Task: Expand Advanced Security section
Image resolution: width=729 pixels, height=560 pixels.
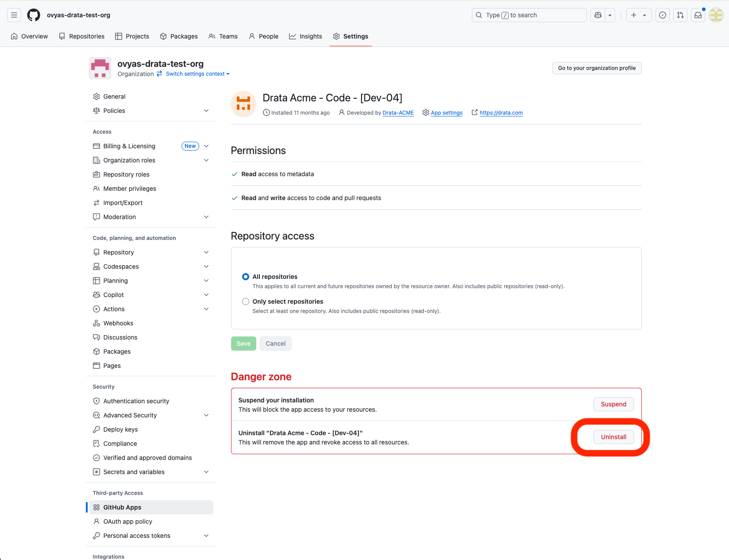Action: (x=206, y=415)
